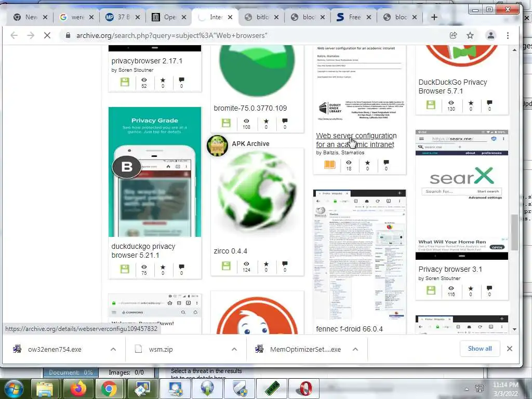This screenshot has width=532, height=399.
Task: Open the share page icon
Action: point(453,35)
